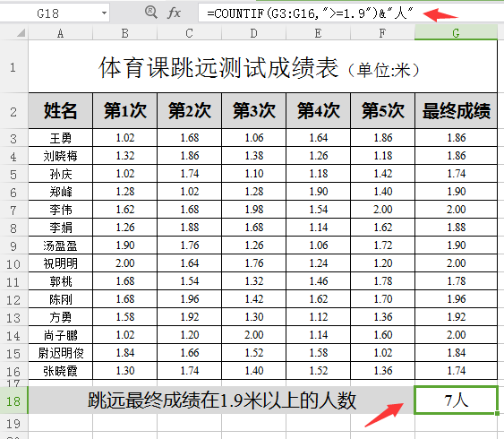This screenshot has height=439, width=504.
Task: Select column A header
Action: tap(61, 33)
